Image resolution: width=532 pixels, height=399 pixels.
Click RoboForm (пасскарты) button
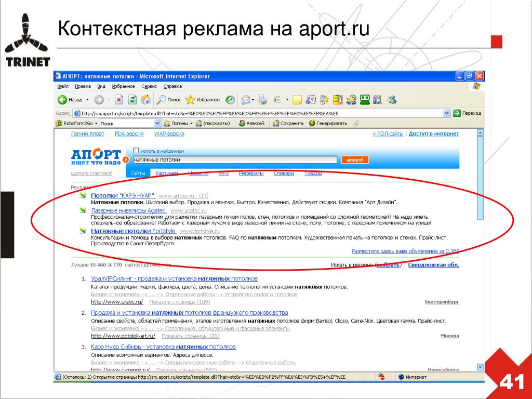(212, 124)
